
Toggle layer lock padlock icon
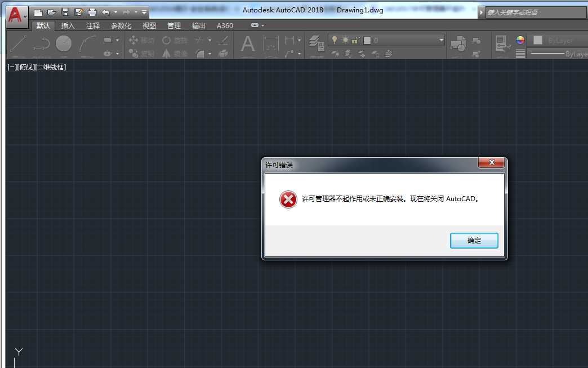tap(356, 40)
